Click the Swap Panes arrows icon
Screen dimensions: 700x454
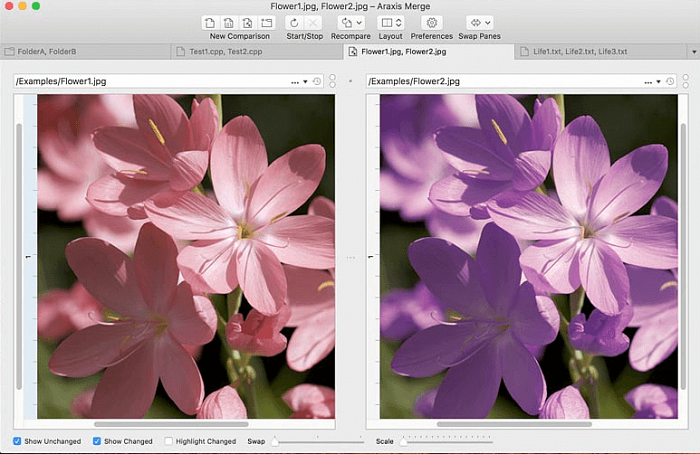476,23
